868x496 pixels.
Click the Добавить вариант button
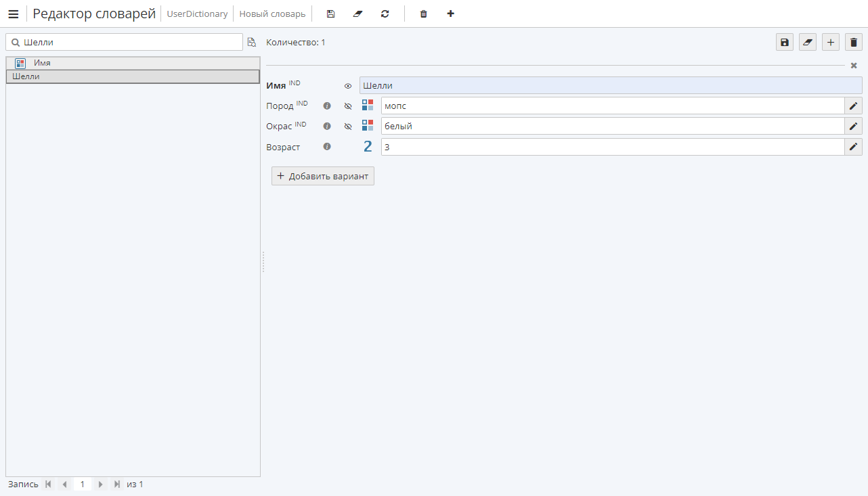pos(323,176)
